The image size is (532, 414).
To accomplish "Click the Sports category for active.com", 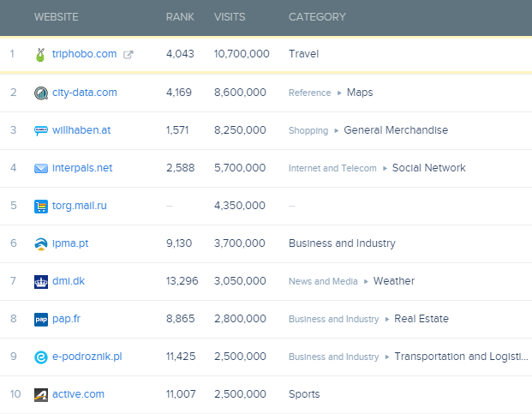I will [x=304, y=394].
